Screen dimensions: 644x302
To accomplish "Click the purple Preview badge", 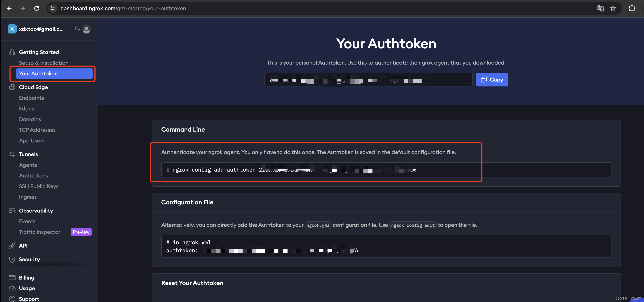I will coord(81,232).
